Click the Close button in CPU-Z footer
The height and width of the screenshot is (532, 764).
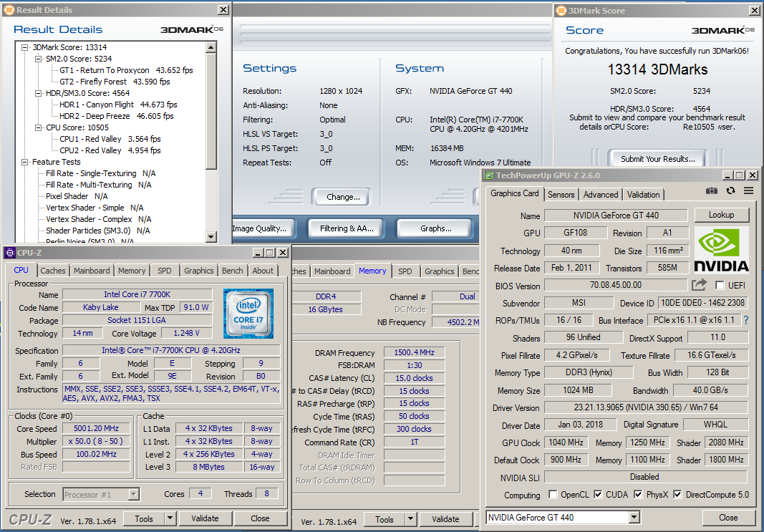[x=260, y=519]
